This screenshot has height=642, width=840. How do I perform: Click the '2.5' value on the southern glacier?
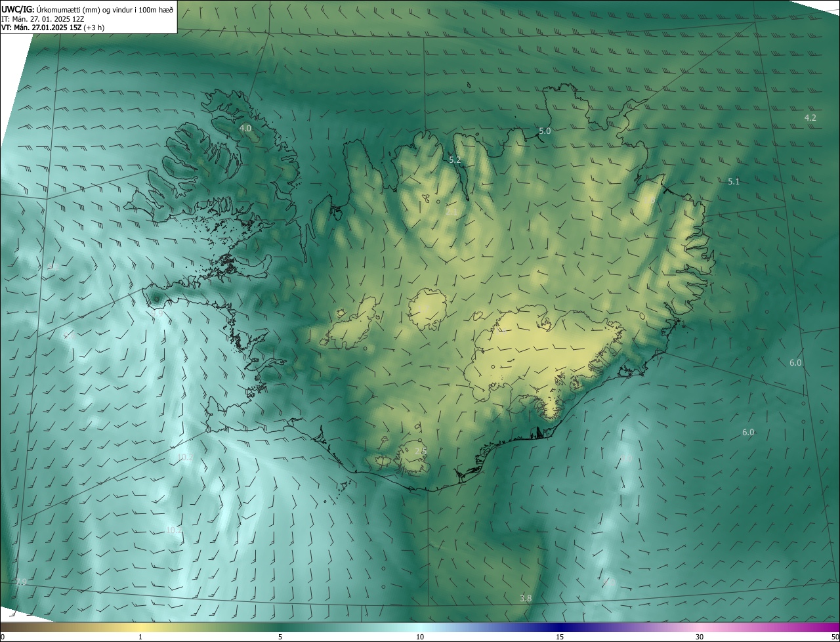tap(421, 451)
